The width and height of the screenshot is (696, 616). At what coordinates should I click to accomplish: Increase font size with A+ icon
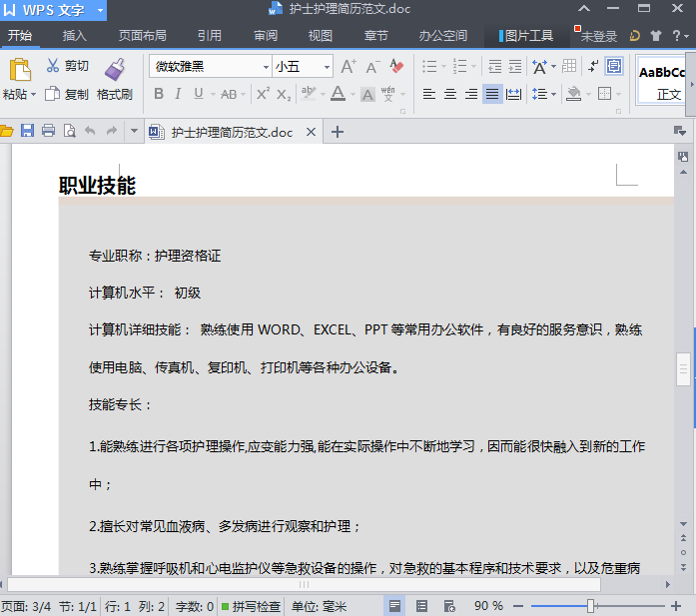(348, 67)
